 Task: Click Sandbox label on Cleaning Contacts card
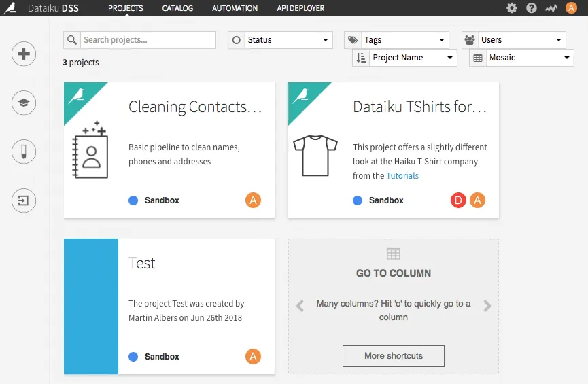[162, 200]
